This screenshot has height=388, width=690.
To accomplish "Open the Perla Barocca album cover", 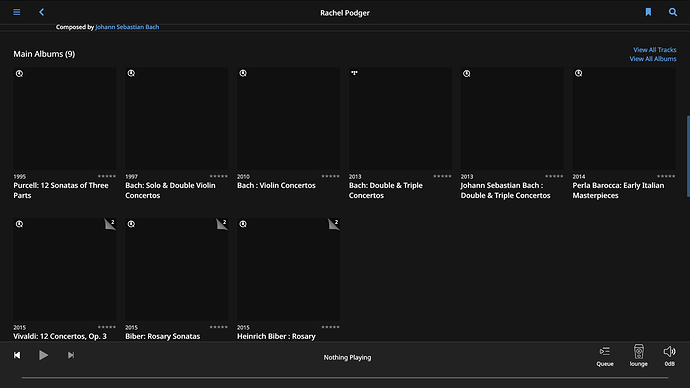I will tap(624, 118).
